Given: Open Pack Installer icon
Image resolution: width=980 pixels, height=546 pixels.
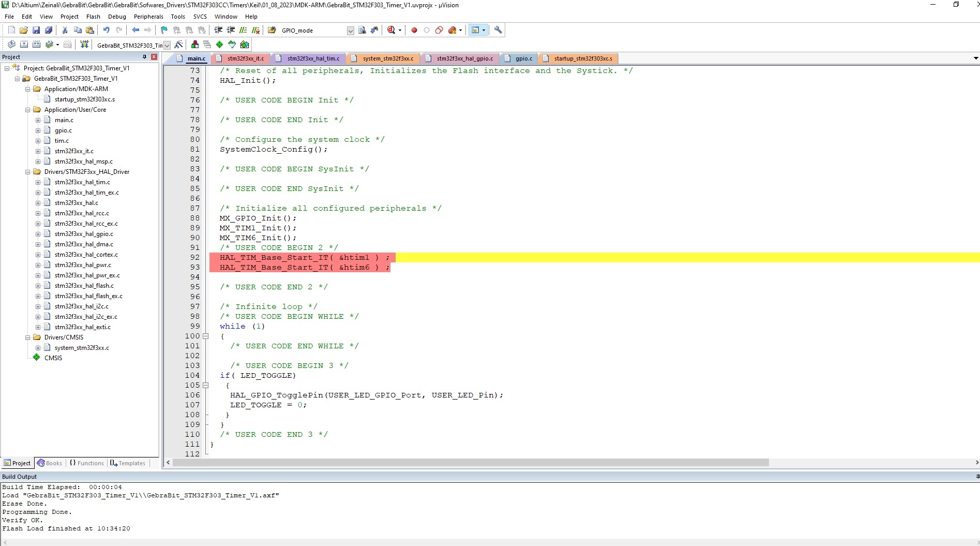Looking at the screenshot, I should [x=245, y=45].
